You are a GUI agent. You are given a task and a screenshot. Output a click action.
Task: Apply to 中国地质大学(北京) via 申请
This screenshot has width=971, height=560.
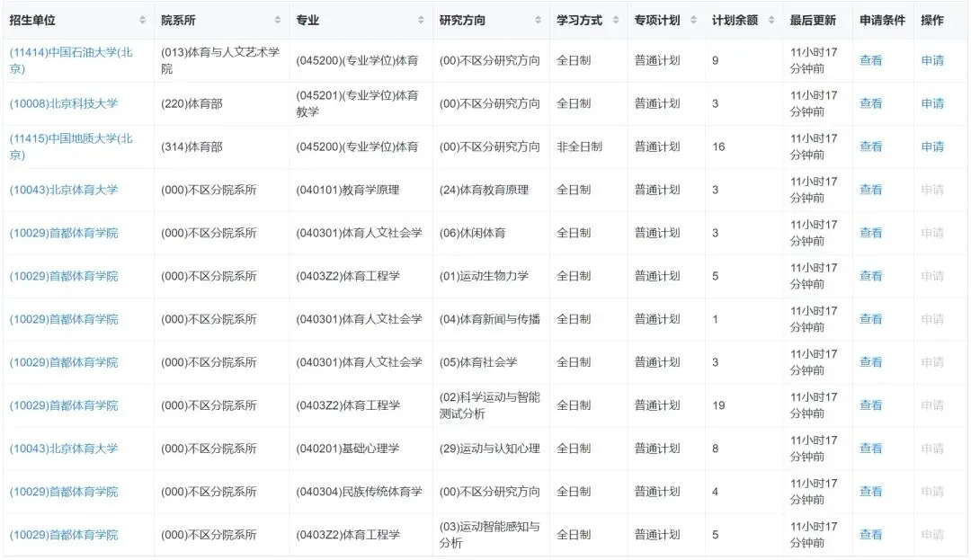click(x=932, y=147)
